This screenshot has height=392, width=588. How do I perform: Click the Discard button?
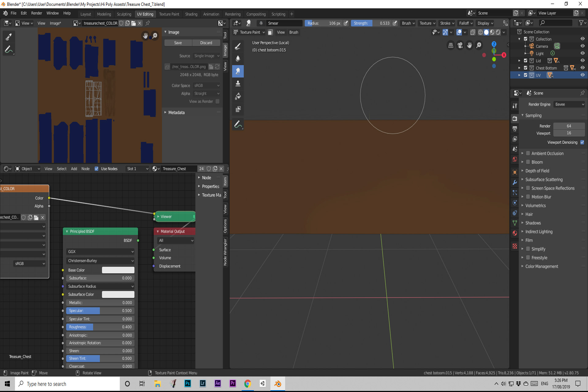[x=206, y=43]
